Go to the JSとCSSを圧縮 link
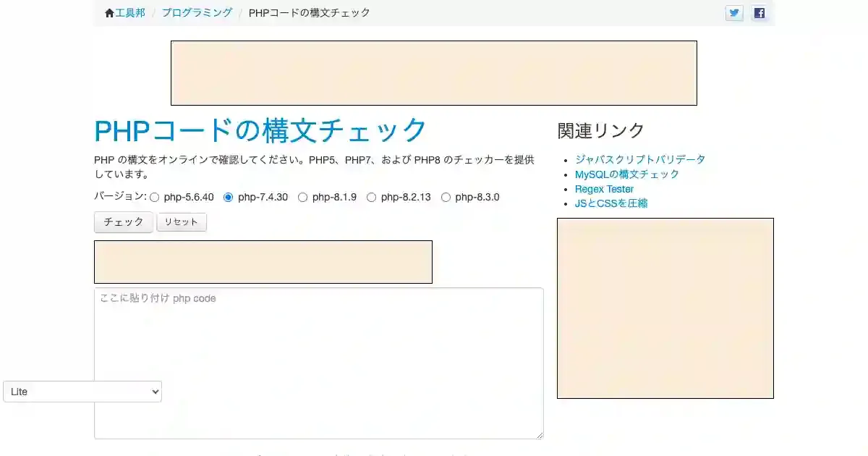 coord(610,203)
